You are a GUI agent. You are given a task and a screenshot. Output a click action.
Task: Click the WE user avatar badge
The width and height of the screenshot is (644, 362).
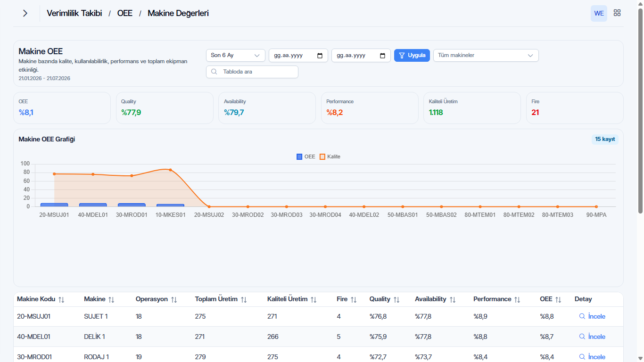(599, 13)
